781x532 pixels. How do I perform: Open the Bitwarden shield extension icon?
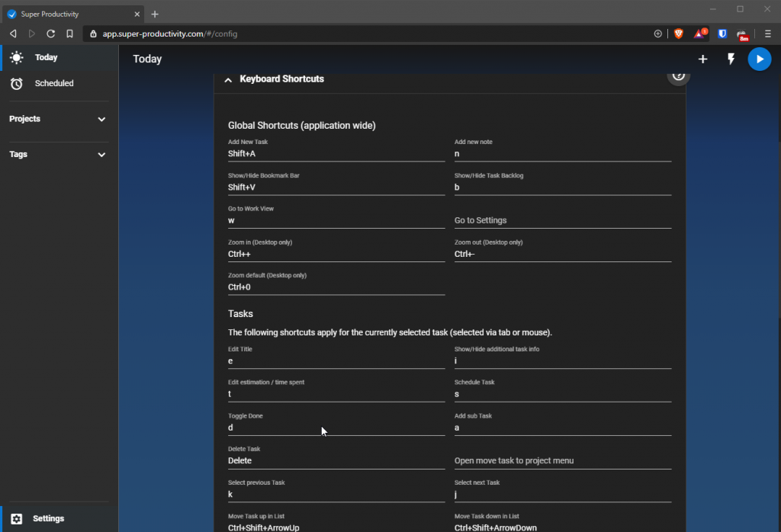pos(722,34)
